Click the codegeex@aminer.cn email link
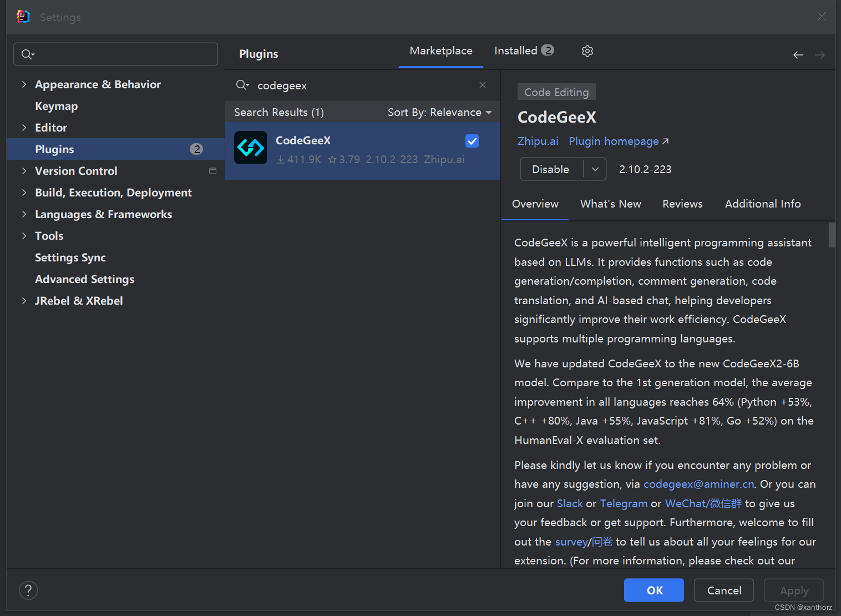 pyautogui.click(x=698, y=484)
